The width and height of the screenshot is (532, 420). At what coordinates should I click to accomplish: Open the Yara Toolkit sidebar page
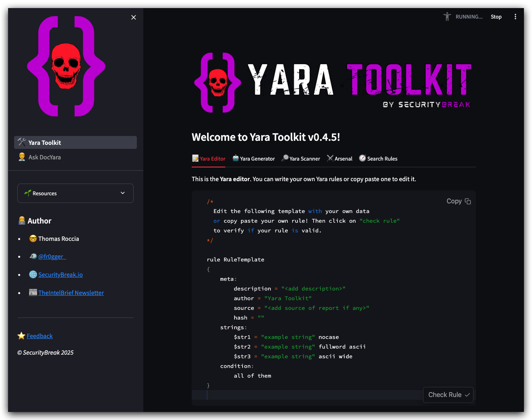tap(75, 142)
